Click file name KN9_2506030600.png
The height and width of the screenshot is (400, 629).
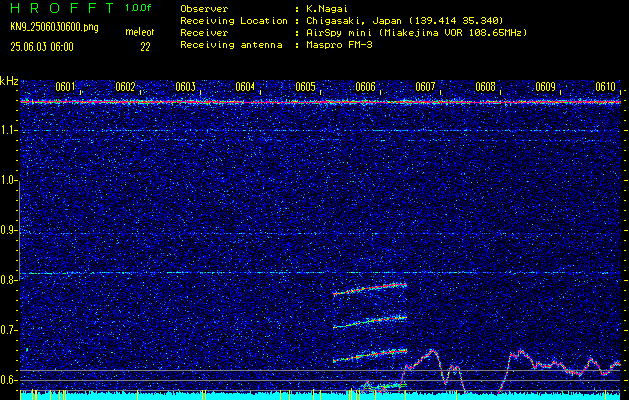(x=54, y=28)
